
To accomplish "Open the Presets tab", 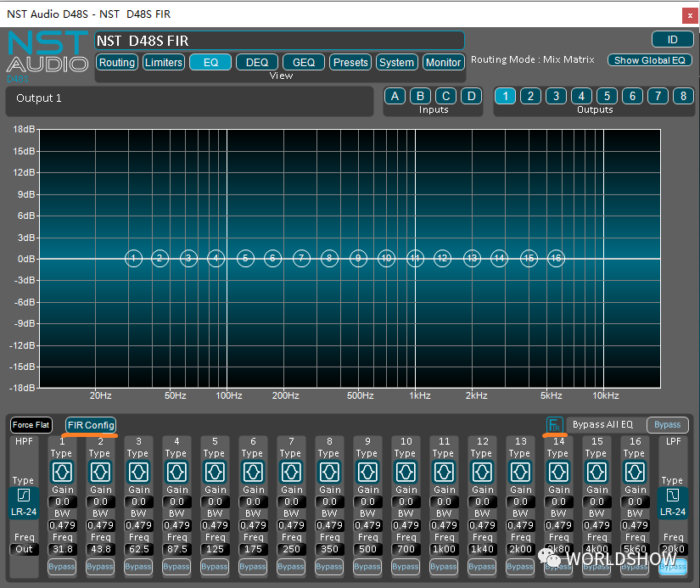I will coord(350,62).
